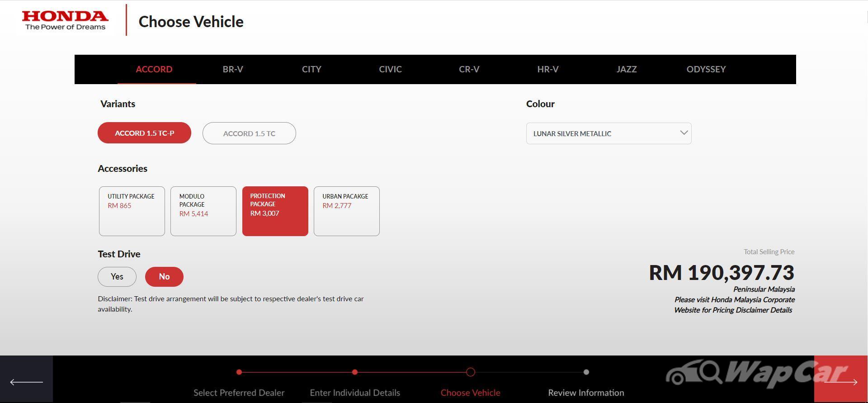Click the RM 3,007 price text
This screenshot has width=868, height=403.
pos(264,213)
